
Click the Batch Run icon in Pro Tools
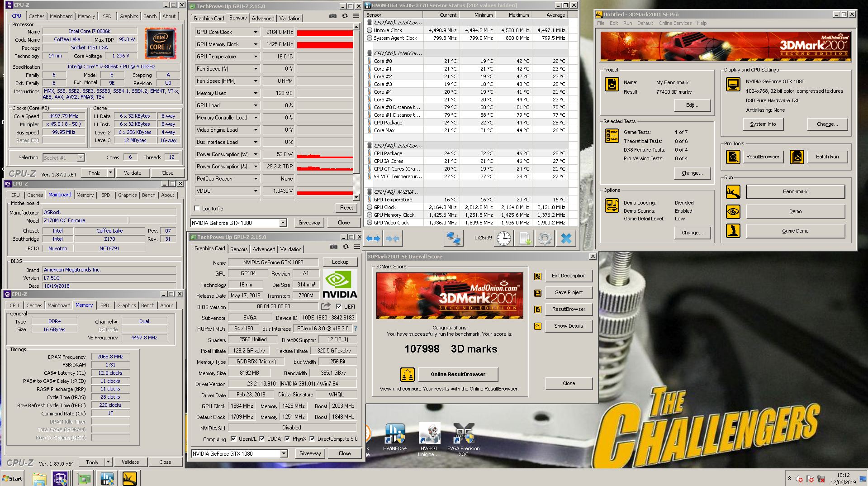point(797,157)
